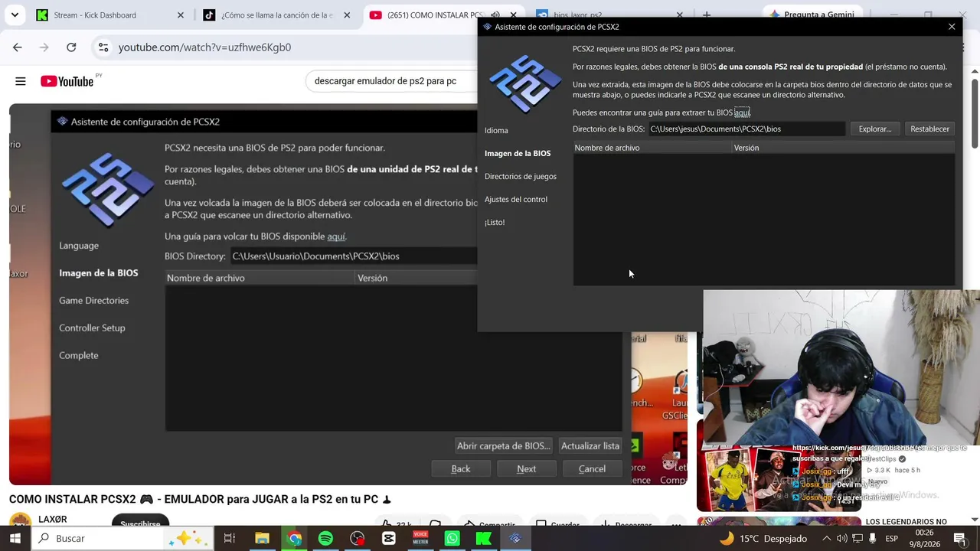Select Idioma step in PCSX2 wizard
Screen dimensions: 980x551
496,130
